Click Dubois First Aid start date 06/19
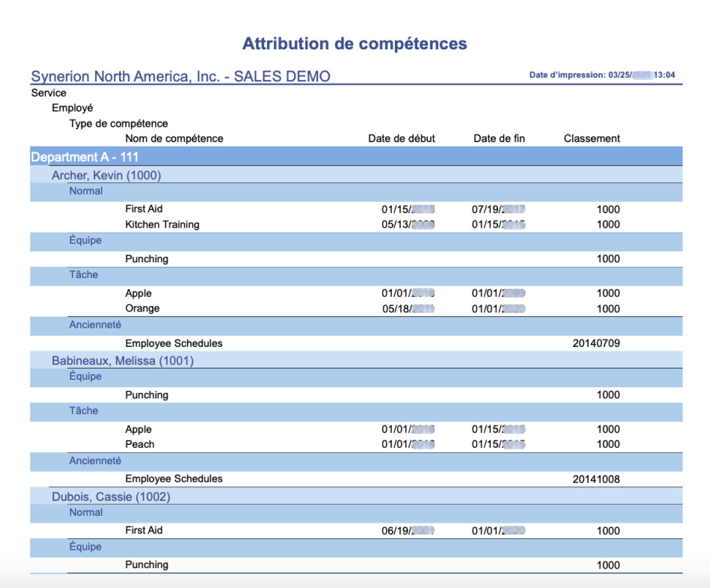 (x=408, y=531)
